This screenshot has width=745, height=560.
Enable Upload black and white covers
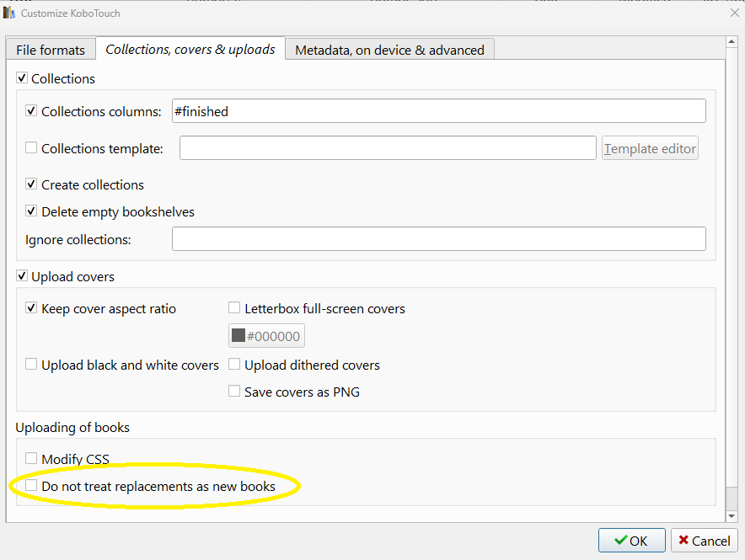(x=31, y=365)
